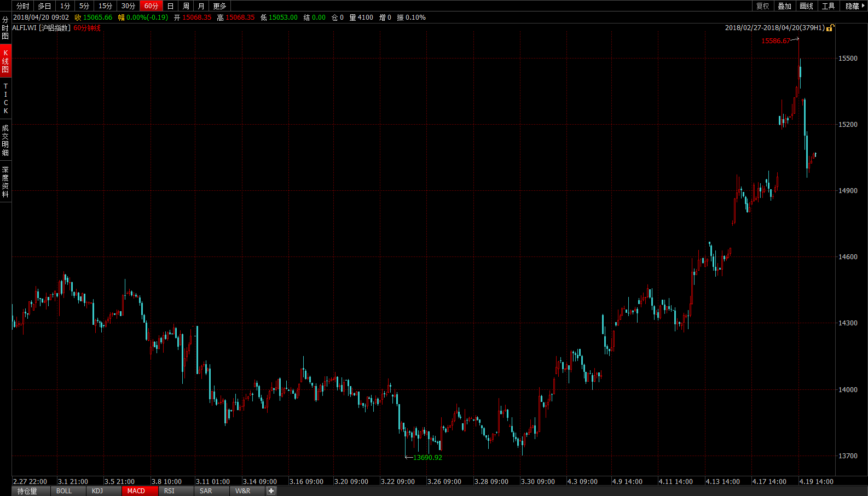Image resolution: width=868 pixels, height=496 pixels.
Task: Expand the 隐藏 arrow menu
Action: (855, 6)
